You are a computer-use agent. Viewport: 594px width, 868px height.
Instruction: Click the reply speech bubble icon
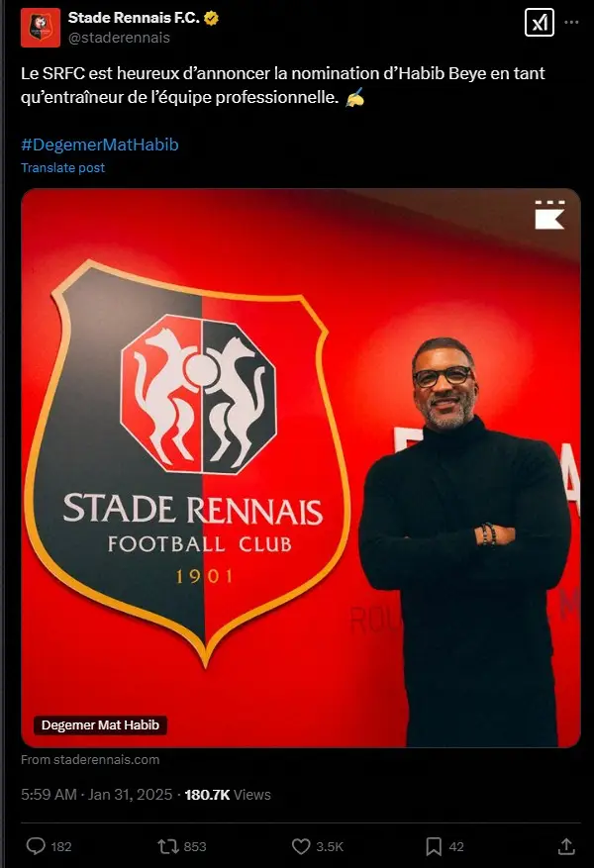(x=36, y=846)
